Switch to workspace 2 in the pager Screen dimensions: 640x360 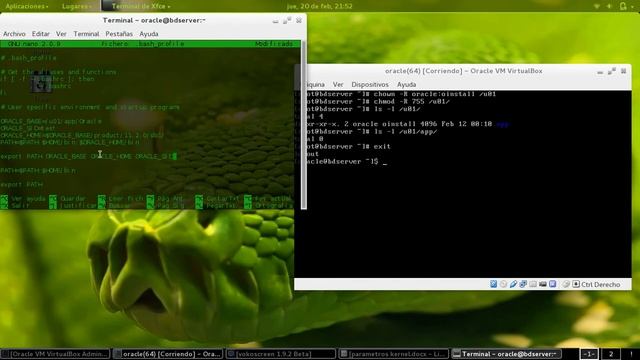coord(611,354)
